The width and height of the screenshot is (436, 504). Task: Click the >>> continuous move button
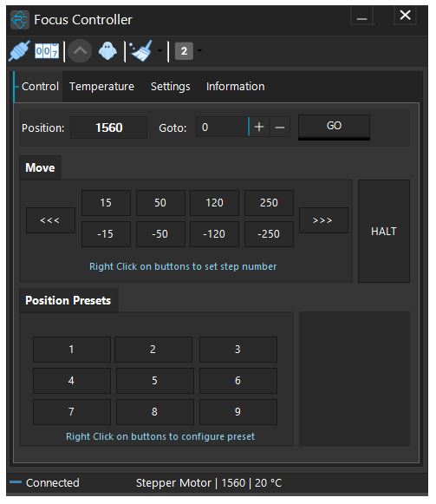click(323, 220)
